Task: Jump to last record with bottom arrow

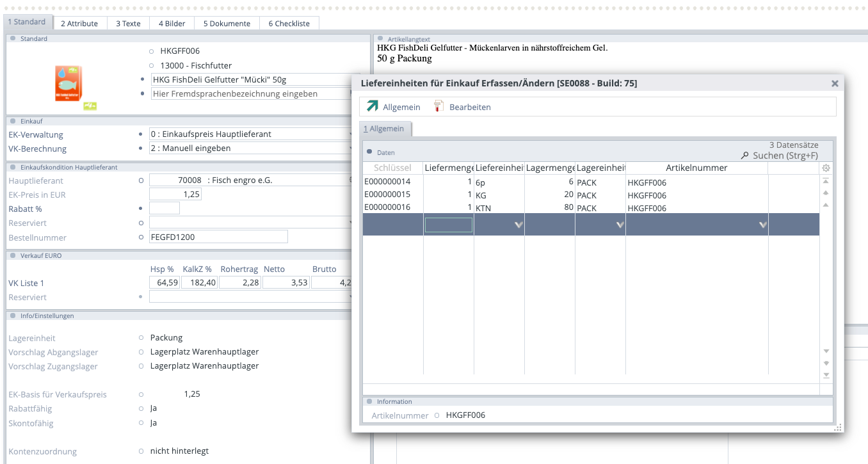Action: tap(826, 376)
